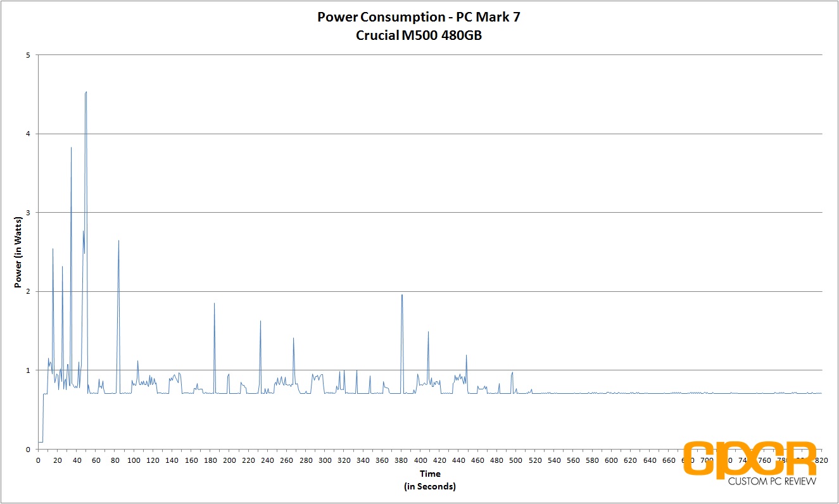This screenshot has width=839, height=504.
Task: Select the x-axis tick label '80'
Action: pyautogui.click(x=115, y=460)
